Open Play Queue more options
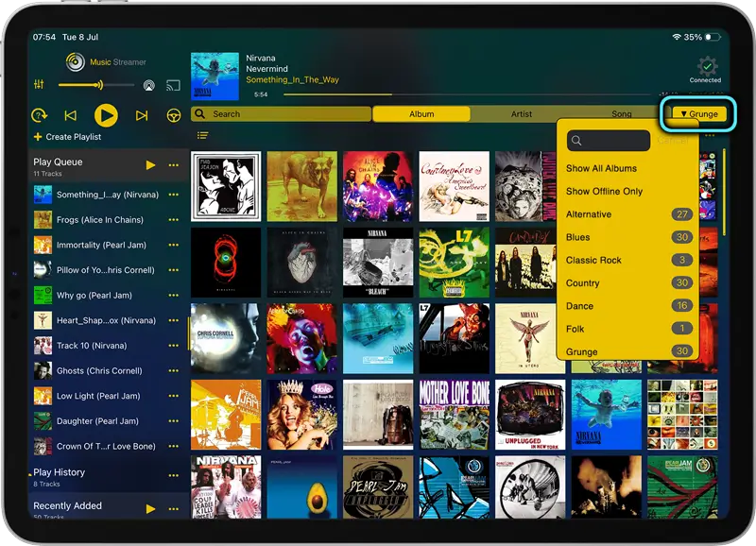 pos(174,165)
